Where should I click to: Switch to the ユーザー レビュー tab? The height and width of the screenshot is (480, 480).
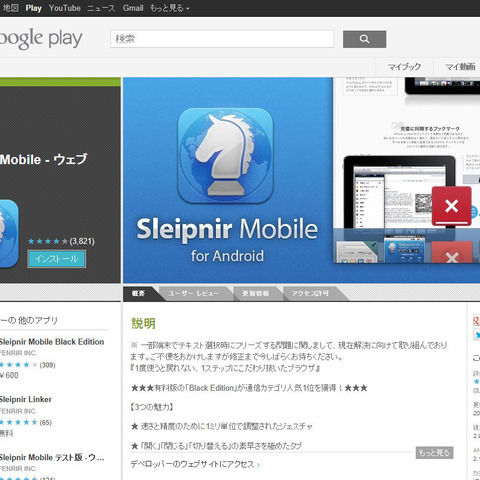tap(193, 294)
